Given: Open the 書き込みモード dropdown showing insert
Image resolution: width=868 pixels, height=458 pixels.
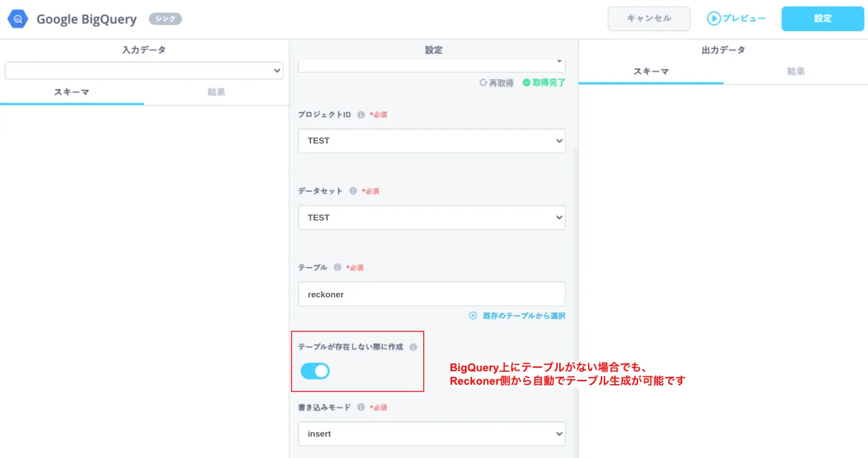Looking at the screenshot, I should [432, 434].
